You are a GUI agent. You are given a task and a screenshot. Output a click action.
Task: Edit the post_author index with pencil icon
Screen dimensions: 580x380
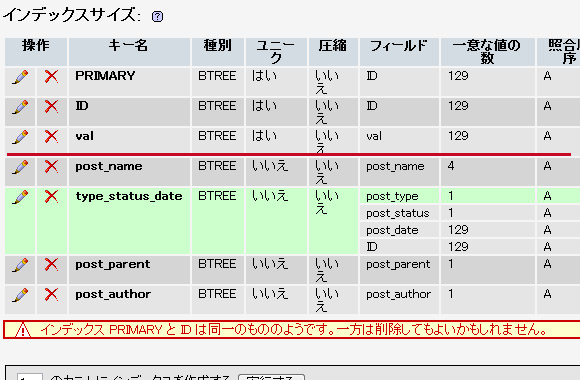(x=20, y=295)
